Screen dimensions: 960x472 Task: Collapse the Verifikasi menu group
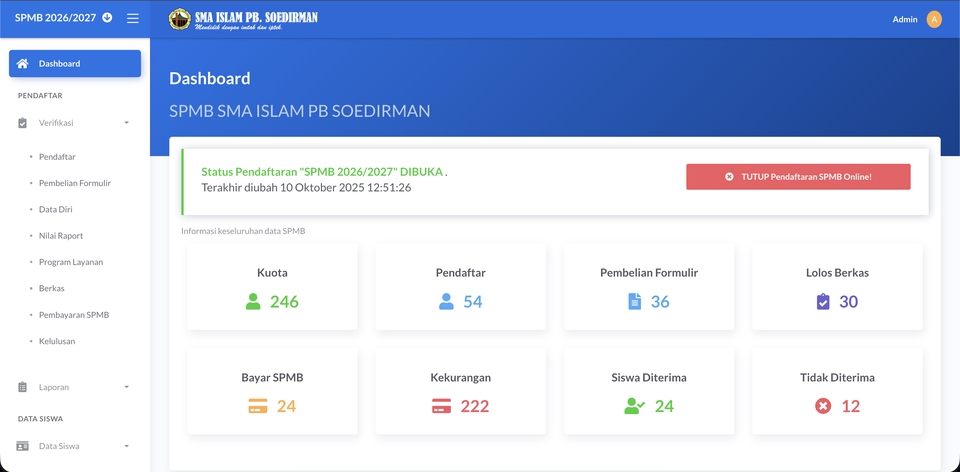[75, 123]
